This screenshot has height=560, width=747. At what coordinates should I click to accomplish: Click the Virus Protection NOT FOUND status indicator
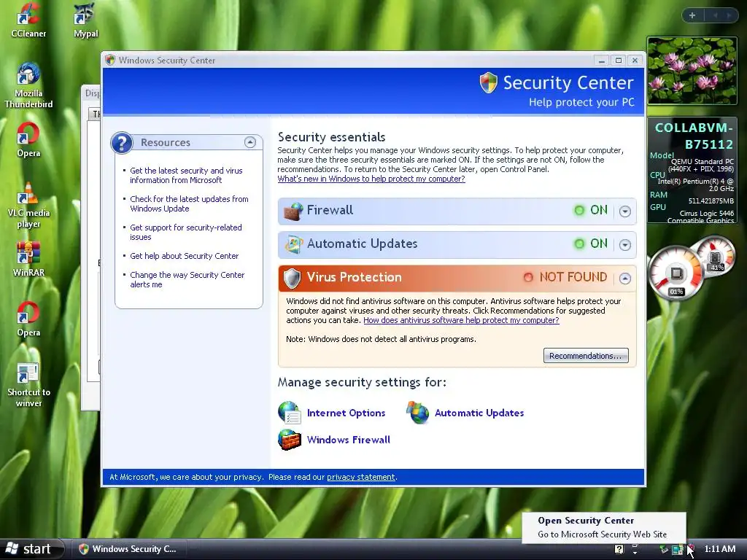tap(565, 277)
